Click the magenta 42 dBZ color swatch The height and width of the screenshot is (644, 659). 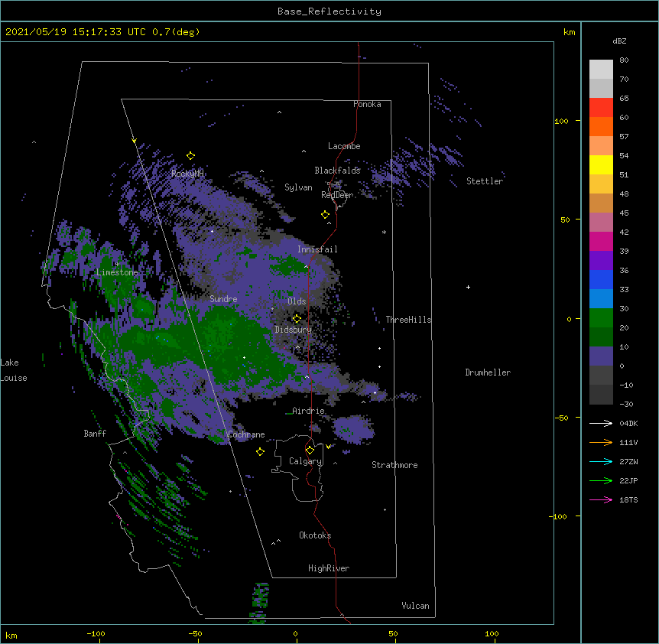[601, 241]
